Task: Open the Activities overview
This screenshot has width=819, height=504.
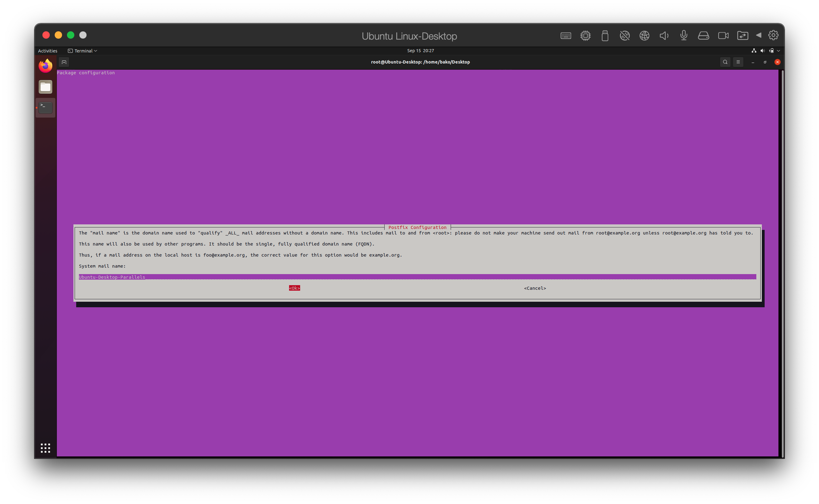Action: 48,51
